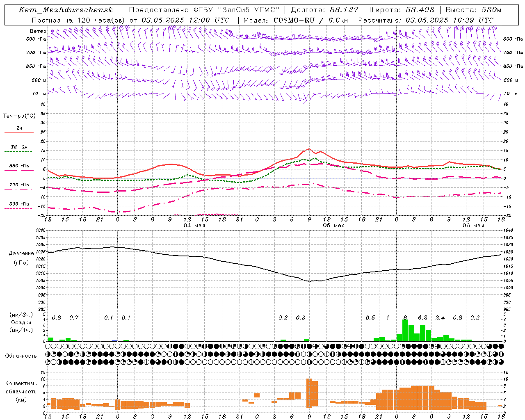This screenshot has height=420, width=525.
Task: Click the precipitation value 6.2
Action: [422, 318]
